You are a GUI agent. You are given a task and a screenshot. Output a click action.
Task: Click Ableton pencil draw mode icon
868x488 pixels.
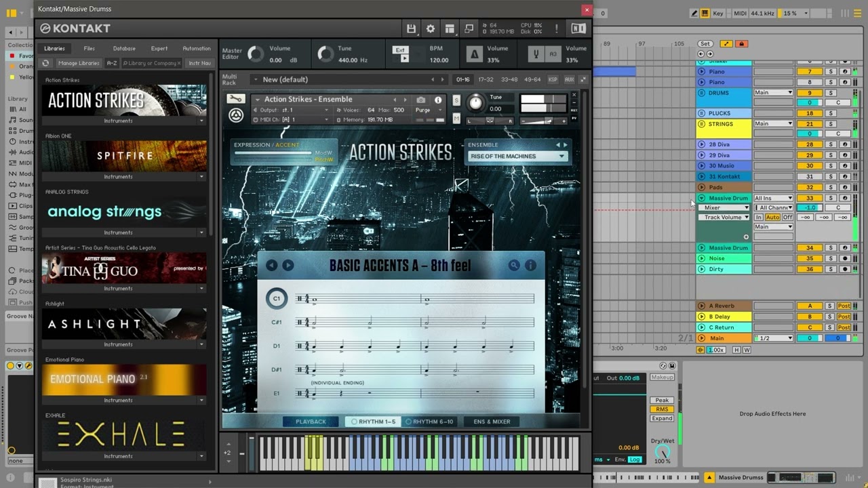click(694, 13)
